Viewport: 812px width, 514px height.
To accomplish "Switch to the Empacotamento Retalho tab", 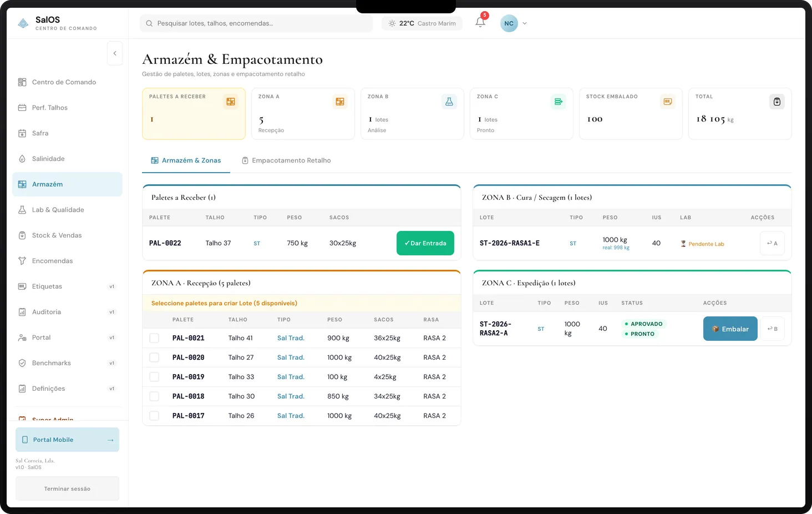I will tap(286, 160).
